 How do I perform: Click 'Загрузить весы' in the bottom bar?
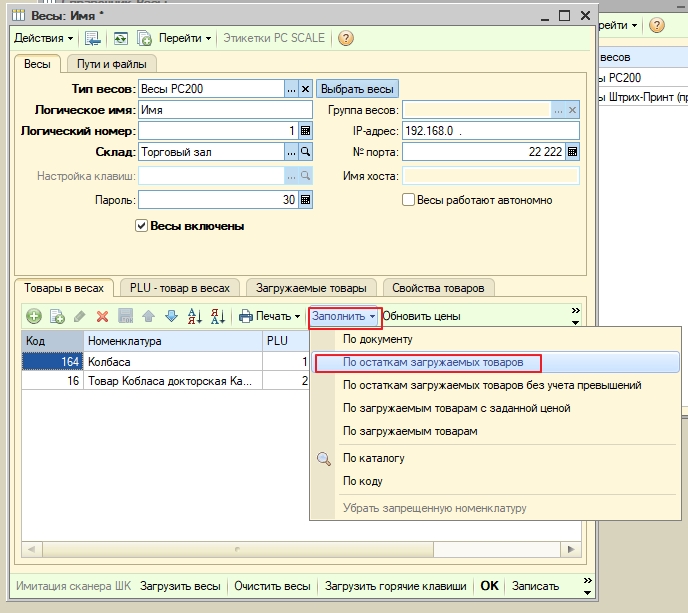click(180, 586)
